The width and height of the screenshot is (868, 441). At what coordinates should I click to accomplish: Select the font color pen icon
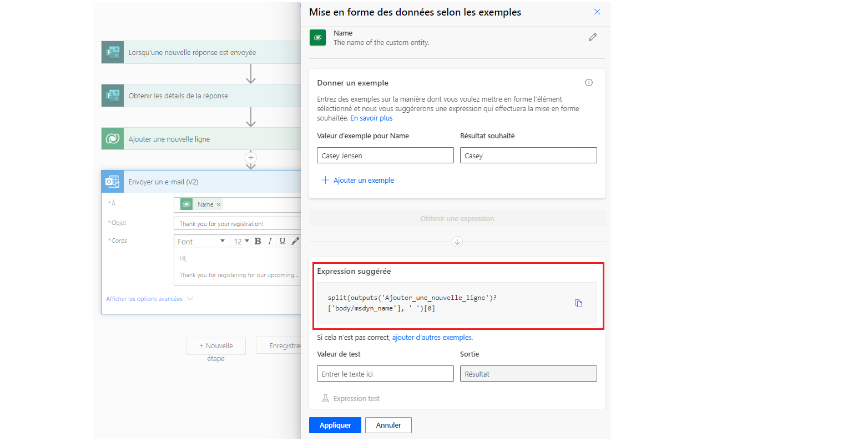pos(295,240)
